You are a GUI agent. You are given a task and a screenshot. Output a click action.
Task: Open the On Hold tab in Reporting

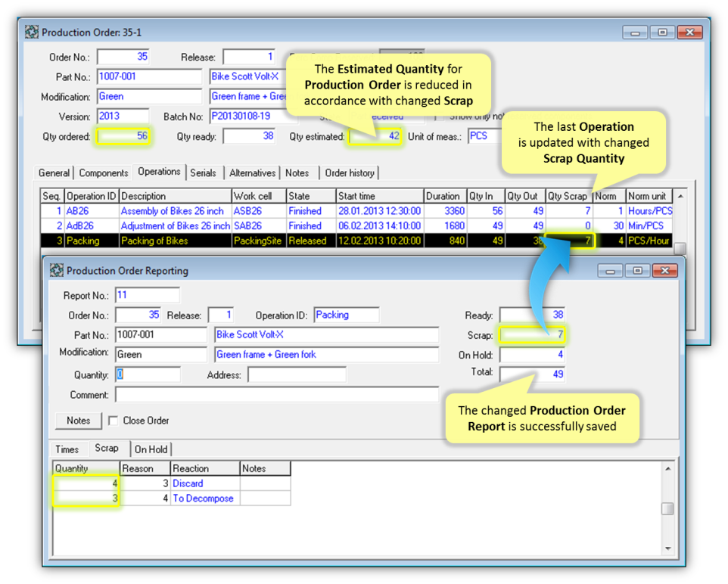pyautogui.click(x=151, y=449)
